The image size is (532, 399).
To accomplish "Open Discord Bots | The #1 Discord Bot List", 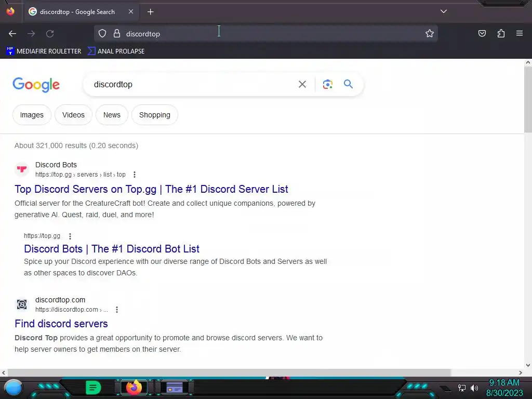I will [x=112, y=249].
